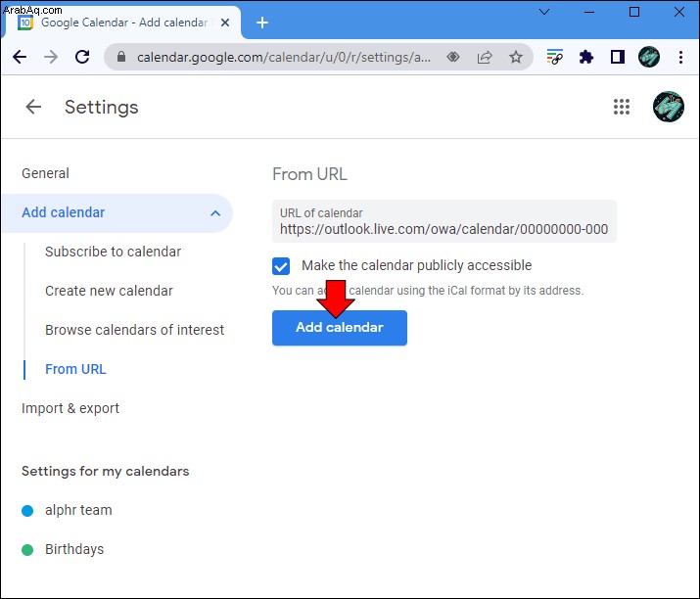Click the browser address bar URL
This screenshot has width=700, height=599.
(284, 57)
